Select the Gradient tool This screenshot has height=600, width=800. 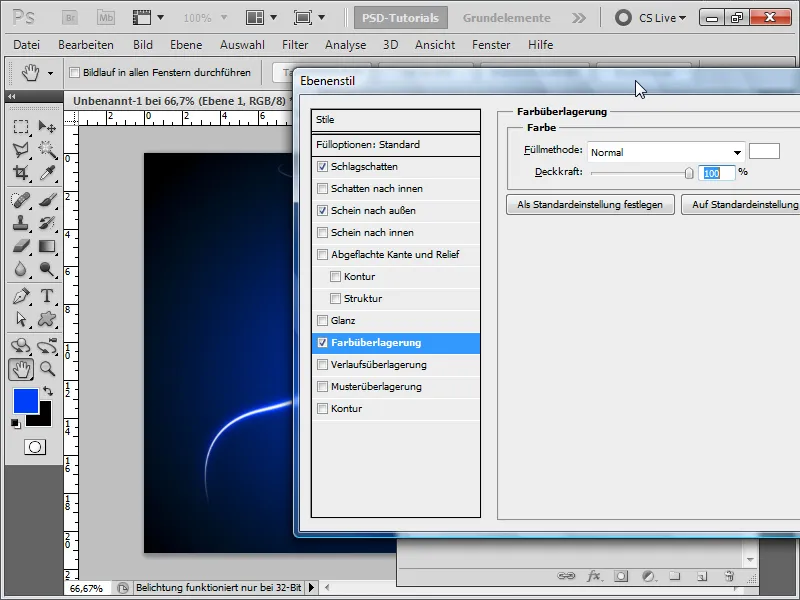(47, 246)
